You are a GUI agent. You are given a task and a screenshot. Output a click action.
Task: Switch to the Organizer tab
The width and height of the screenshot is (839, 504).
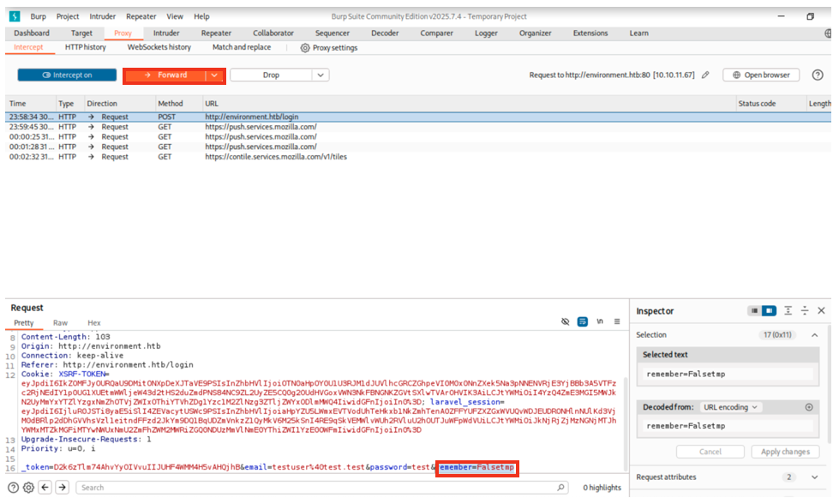pos(535,33)
